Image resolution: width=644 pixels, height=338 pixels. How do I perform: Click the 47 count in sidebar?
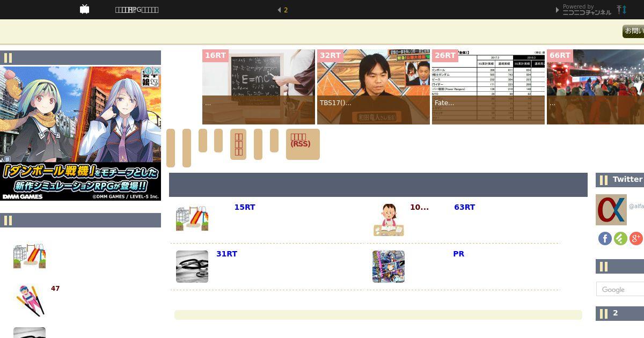pos(55,289)
